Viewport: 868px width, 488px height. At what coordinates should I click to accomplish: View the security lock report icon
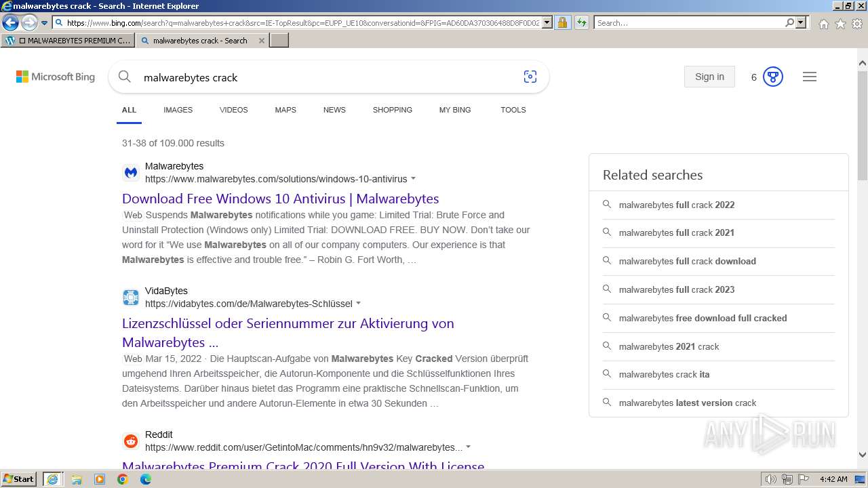(x=562, y=23)
